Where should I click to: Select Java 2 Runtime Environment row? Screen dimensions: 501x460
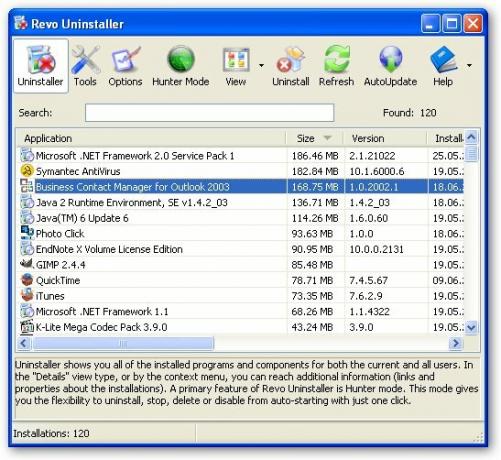[241, 202]
